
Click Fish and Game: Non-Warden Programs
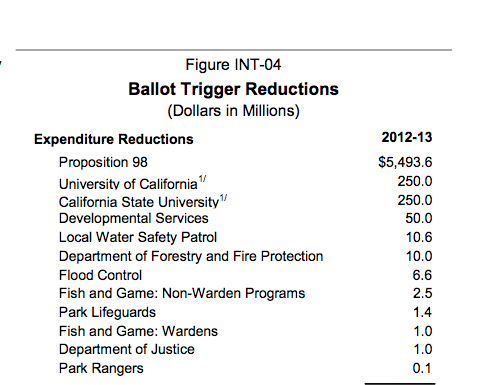coord(182,293)
